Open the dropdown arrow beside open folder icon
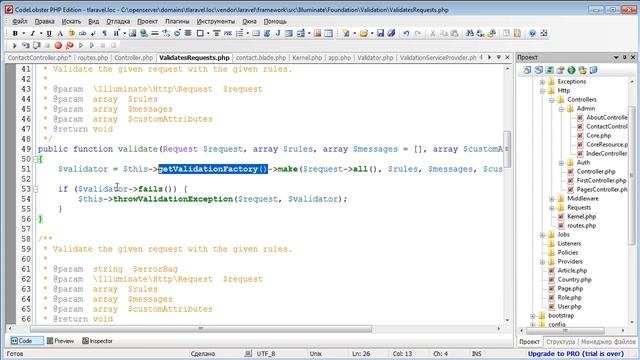The height and width of the screenshot is (360, 640). click(x=372, y=33)
